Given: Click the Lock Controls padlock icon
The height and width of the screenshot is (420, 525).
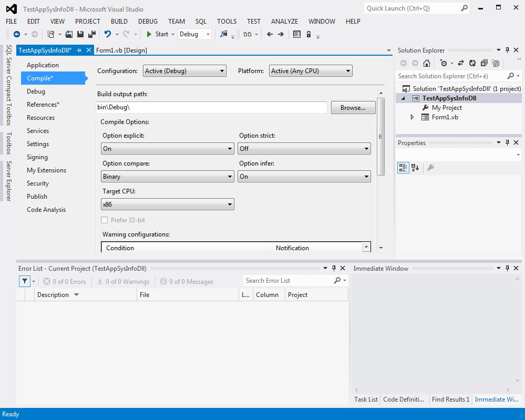Looking at the screenshot, I should coord(308,34).
